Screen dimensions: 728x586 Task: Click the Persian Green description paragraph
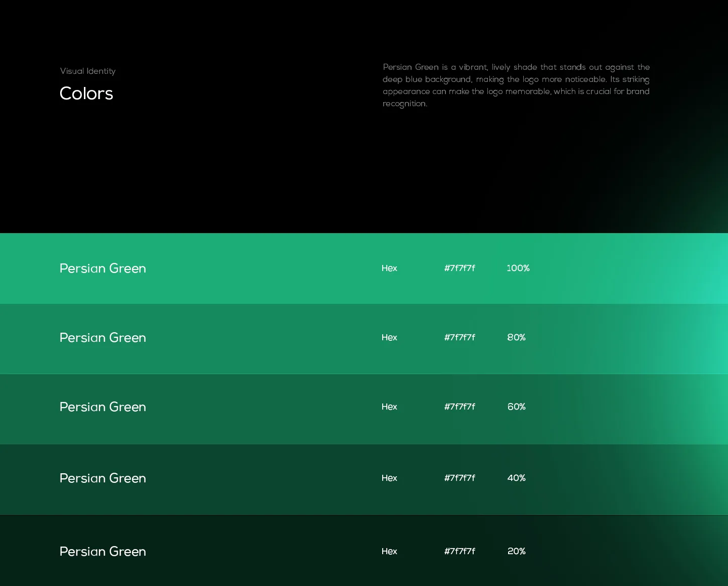(x=516, y=85)
